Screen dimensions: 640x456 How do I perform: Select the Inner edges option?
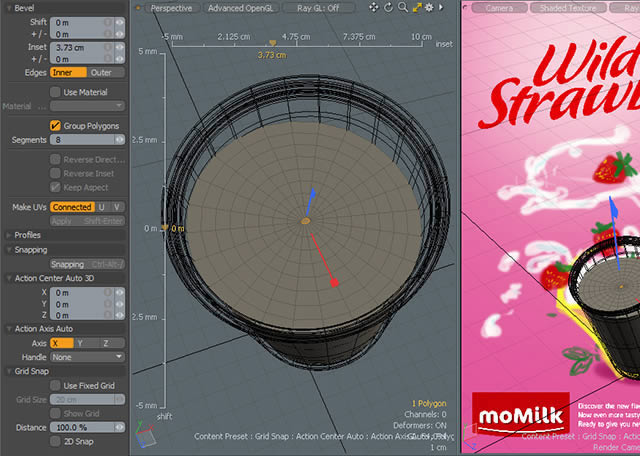69,73
